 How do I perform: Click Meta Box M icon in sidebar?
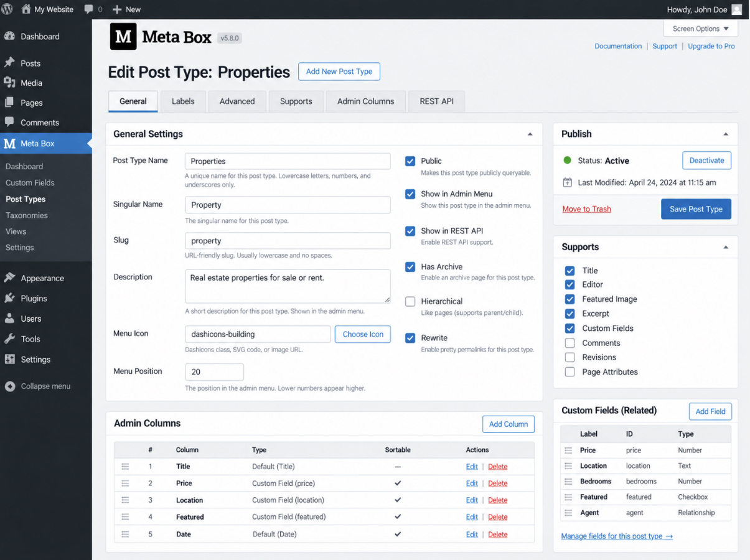[x=9, y=143]
